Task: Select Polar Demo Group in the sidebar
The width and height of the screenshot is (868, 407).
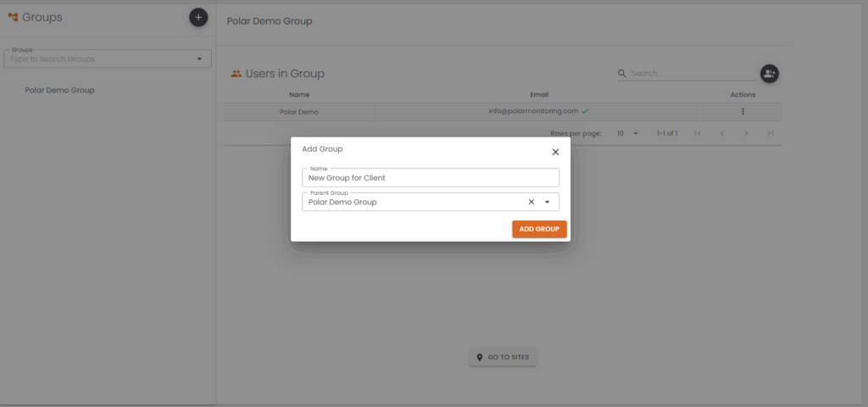Action: (x=59, y=90)
